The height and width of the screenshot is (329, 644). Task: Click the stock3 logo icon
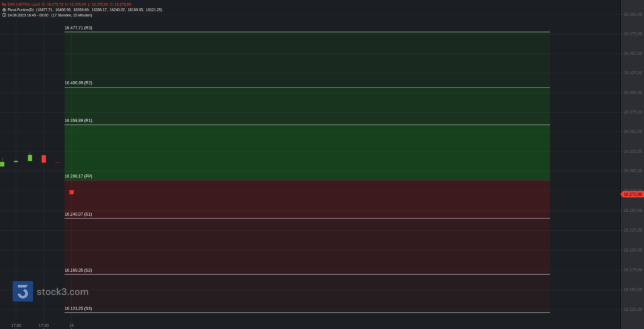pyautogui.click(x=23, y=291)
